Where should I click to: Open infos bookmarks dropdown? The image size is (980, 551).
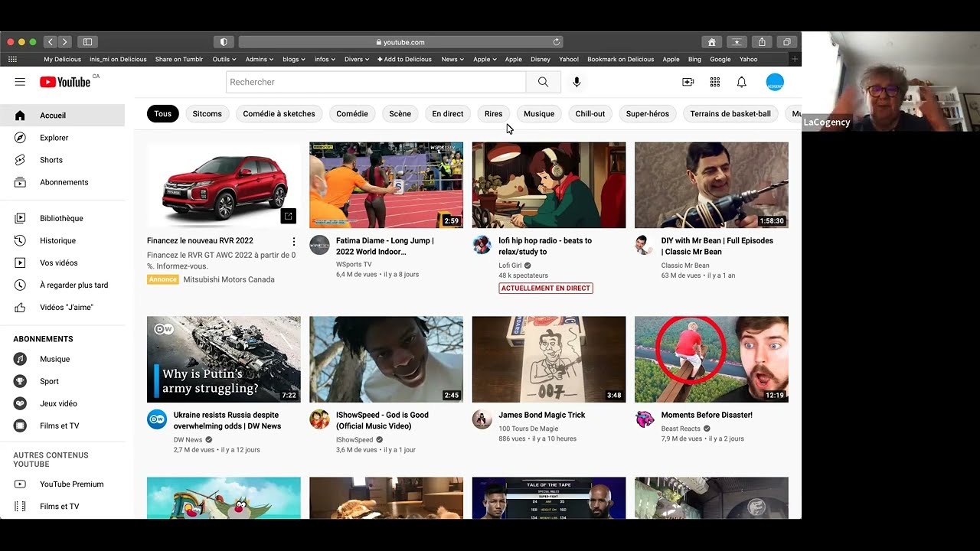325,59
